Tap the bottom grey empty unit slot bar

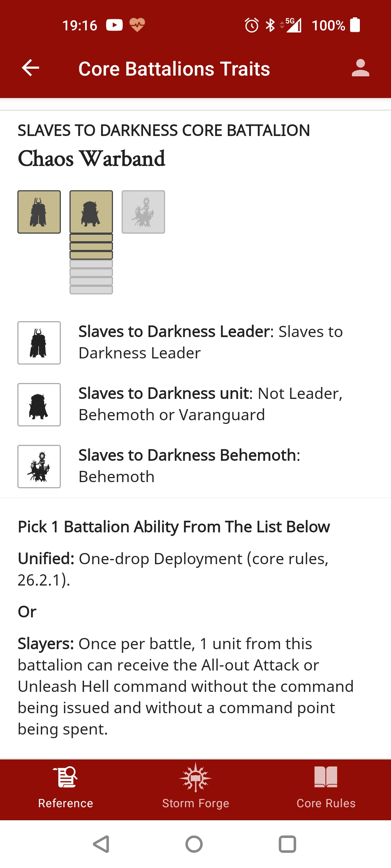tap(91, 290)
